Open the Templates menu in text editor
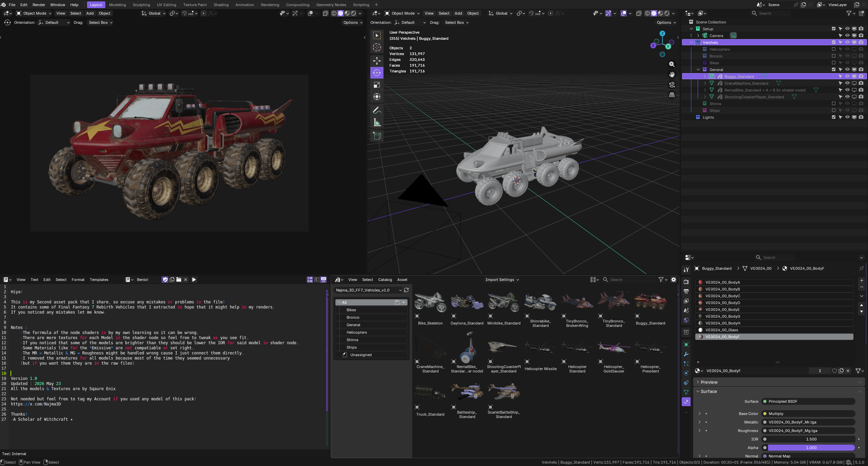Screen dimensions: 868x466 (99, 280)
